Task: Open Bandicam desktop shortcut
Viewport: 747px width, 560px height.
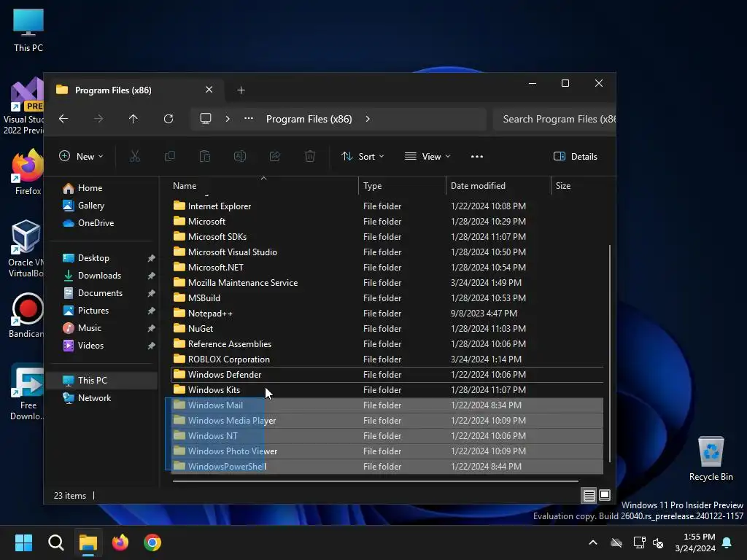Action: (x=27, y=315)
